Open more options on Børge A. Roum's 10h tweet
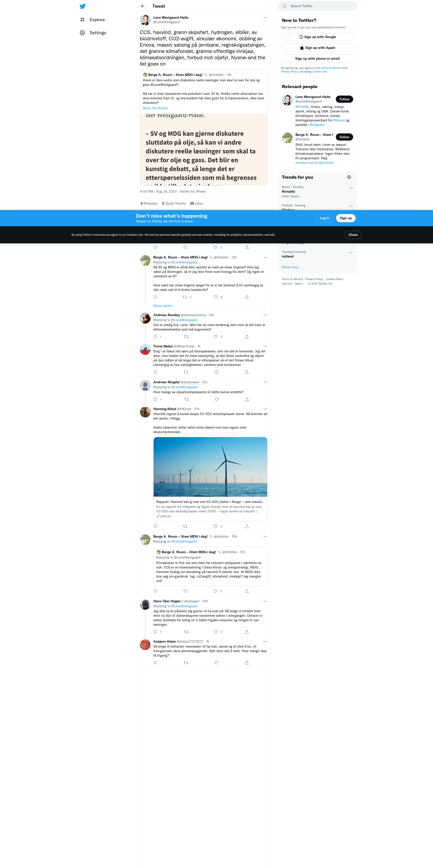The width and height of the screenshot is (433, 868). [x=265, y=537]
